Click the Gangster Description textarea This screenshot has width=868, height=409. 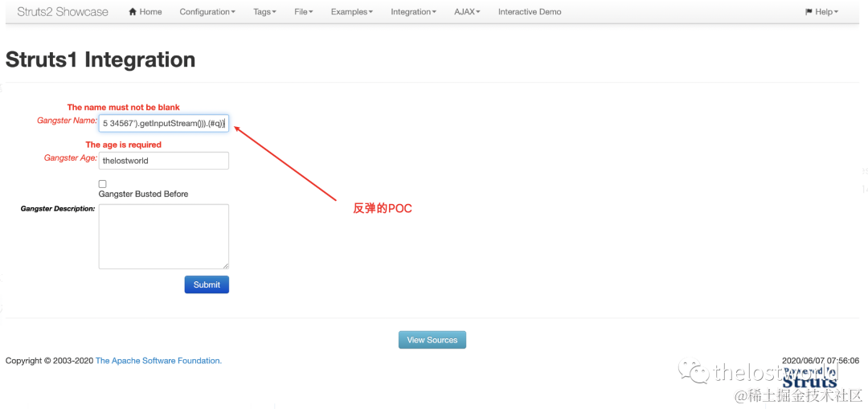click(x=164, y=236)
